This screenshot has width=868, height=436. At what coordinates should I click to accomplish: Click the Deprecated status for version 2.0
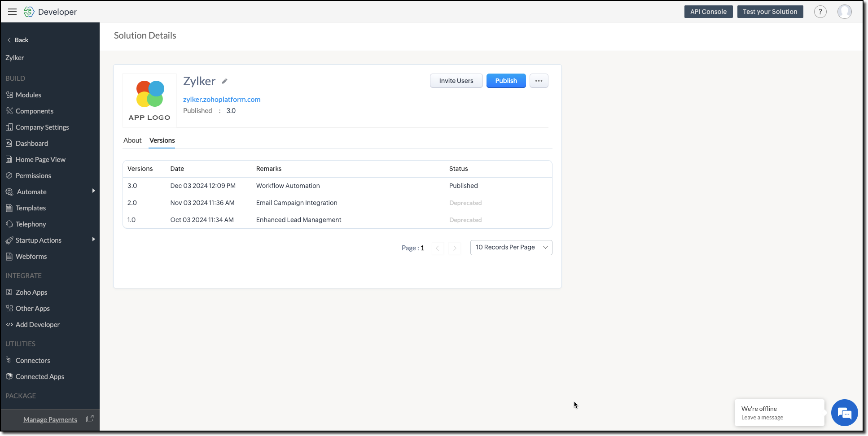coord(465,203)
